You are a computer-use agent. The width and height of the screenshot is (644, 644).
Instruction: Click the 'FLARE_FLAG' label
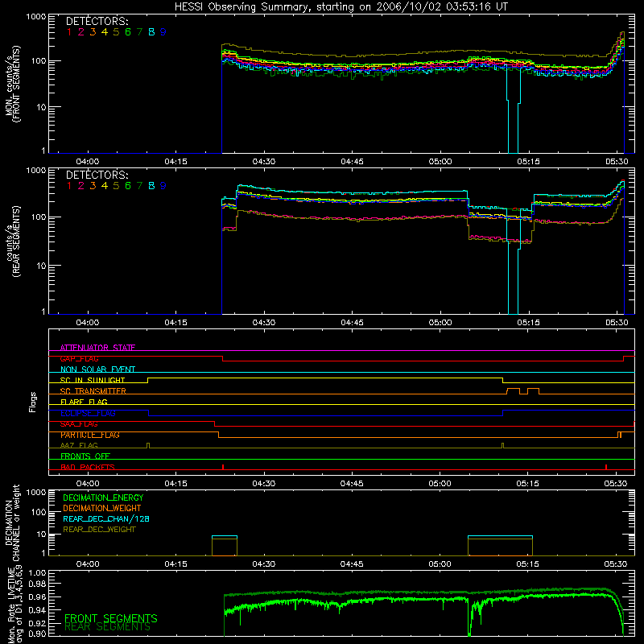click(84, 402)
